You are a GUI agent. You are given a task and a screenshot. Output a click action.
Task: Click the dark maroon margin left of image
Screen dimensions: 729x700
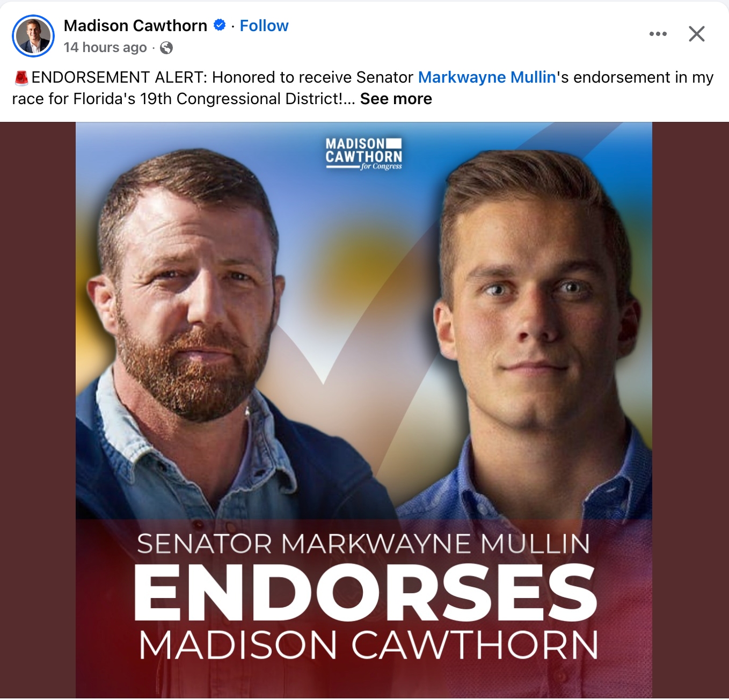point(38,411)
